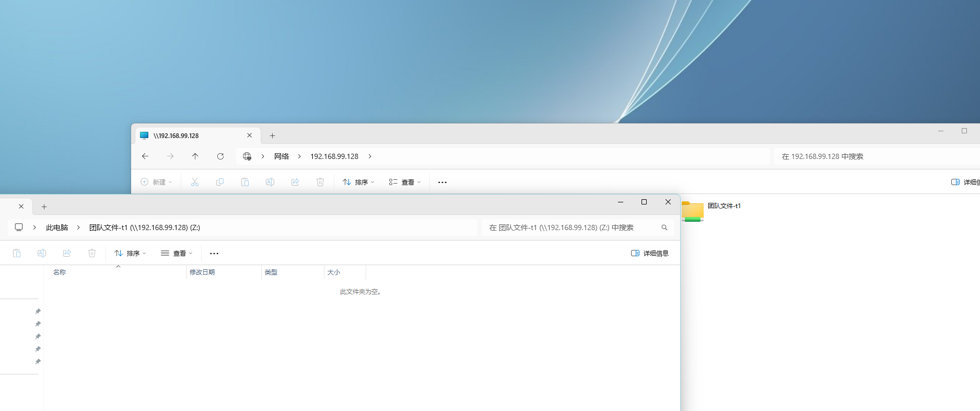Sort by the 大小 column header
The height and width of the screenshot is (411, 980).
(x=345, y=272)
